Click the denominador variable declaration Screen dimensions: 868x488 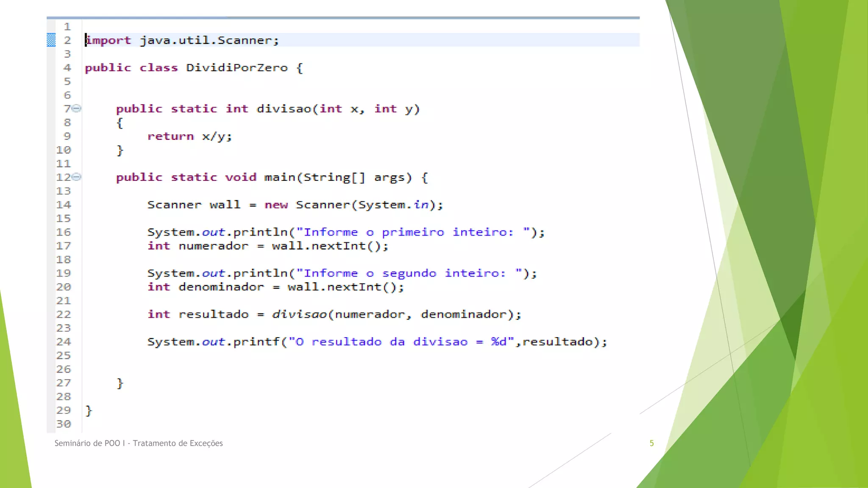point(221,287)
